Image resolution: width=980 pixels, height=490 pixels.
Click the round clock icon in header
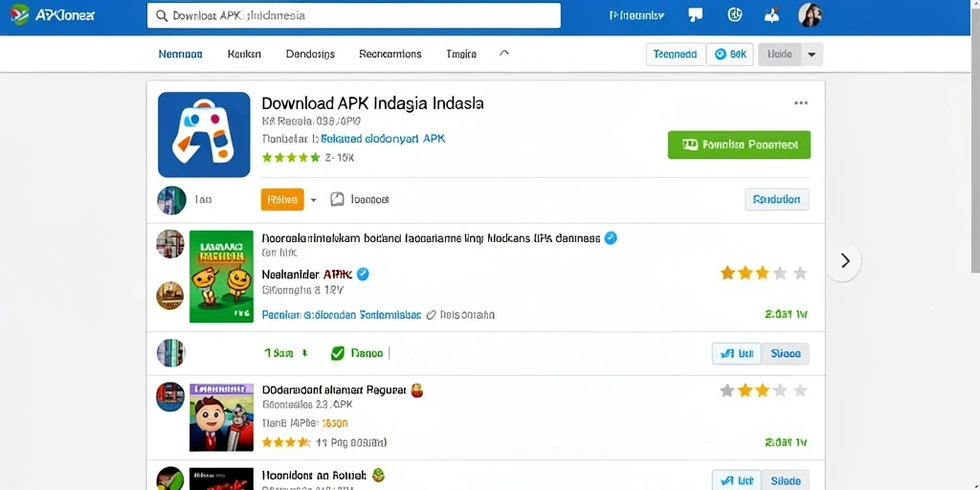735,15
